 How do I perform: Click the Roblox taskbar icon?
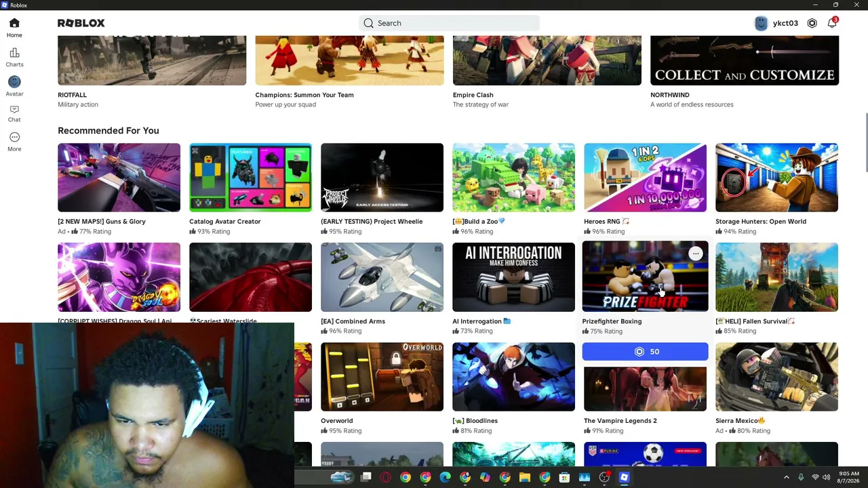click(624, 478)
